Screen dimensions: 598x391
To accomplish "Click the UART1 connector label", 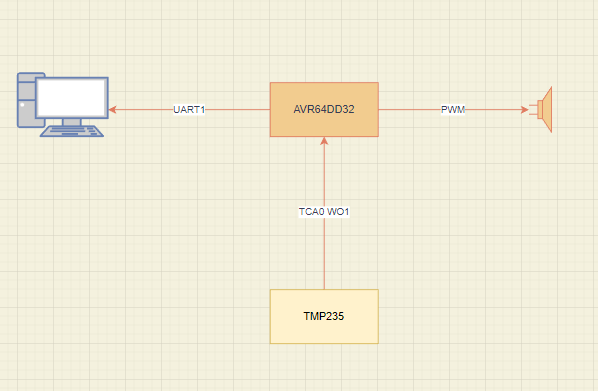I will tap(189, 110).
